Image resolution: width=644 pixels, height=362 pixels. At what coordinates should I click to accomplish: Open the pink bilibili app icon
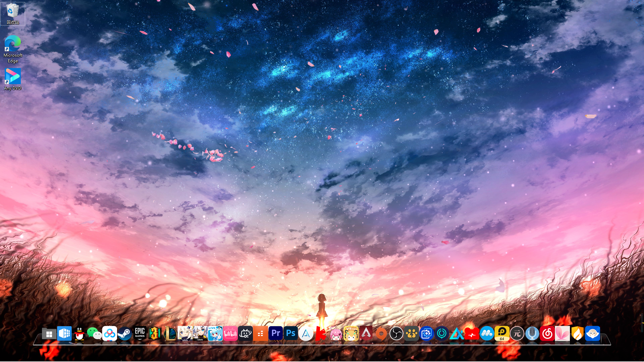click(x=230, y=334)
